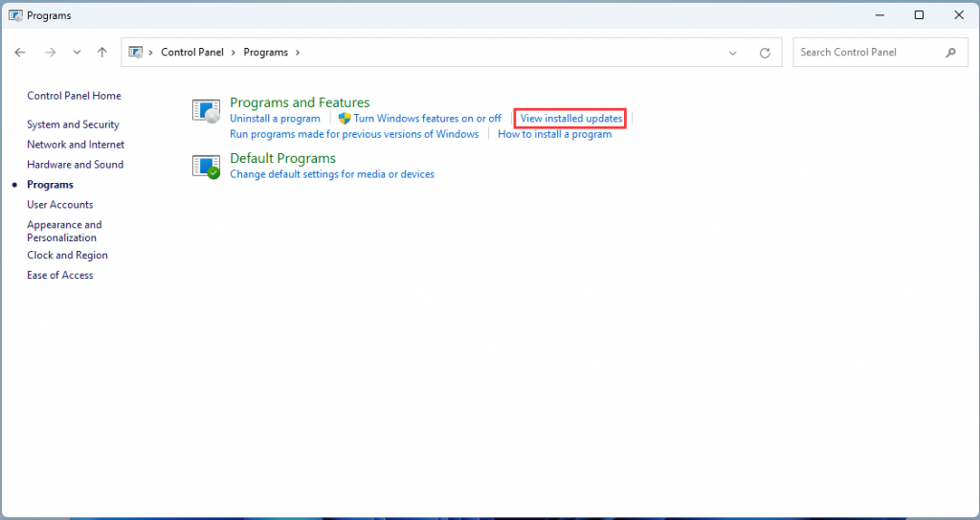
Task: Click Uninstall a program
Action: [x=275, y=118]
